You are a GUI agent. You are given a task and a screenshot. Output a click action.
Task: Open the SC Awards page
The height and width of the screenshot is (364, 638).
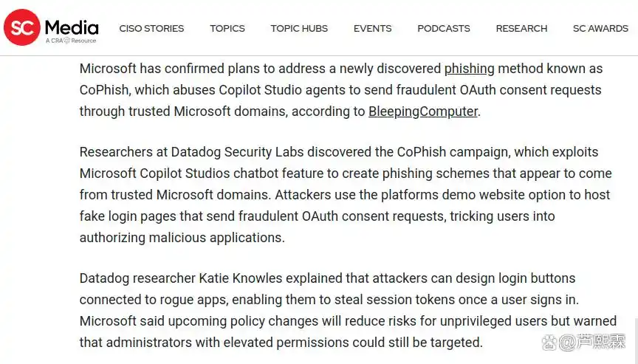(x=600, y=29)
